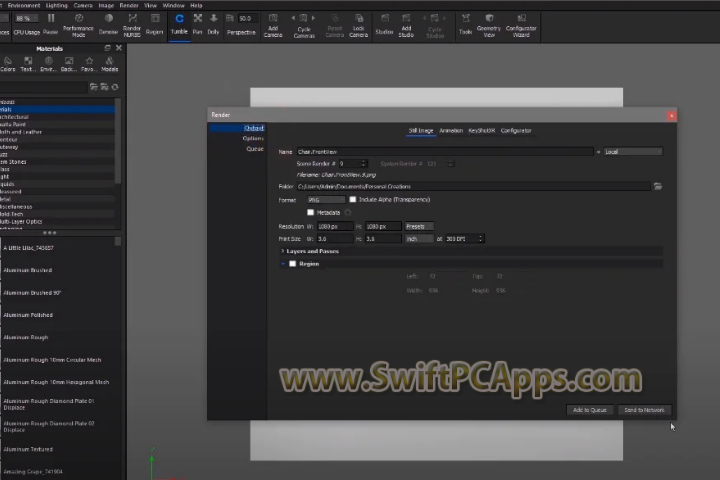The width and height of the screenshot is (720, 480).
Task: Open the Colors library tab icon
Action: click(x=7, y=61)
